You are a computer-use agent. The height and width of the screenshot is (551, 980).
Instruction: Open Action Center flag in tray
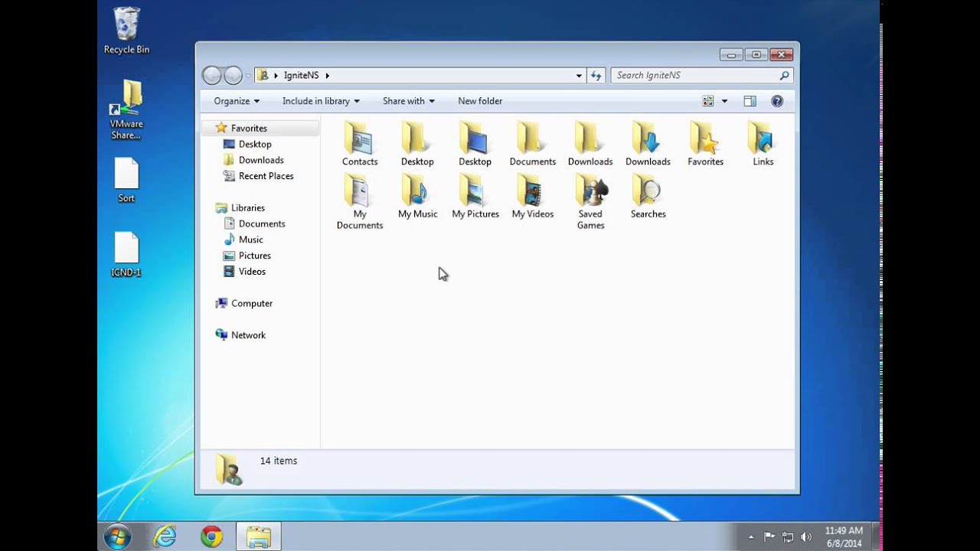click(769, 537)
